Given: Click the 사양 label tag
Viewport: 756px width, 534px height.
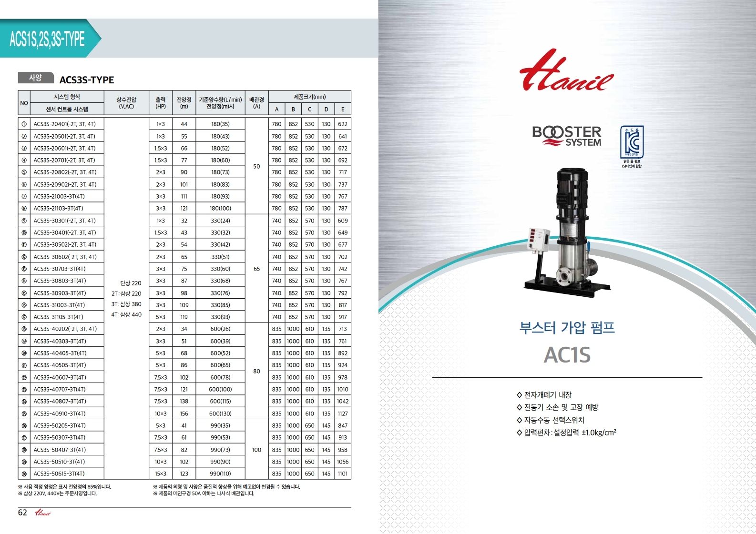Looking at the screenshot, I should point(36,78).
